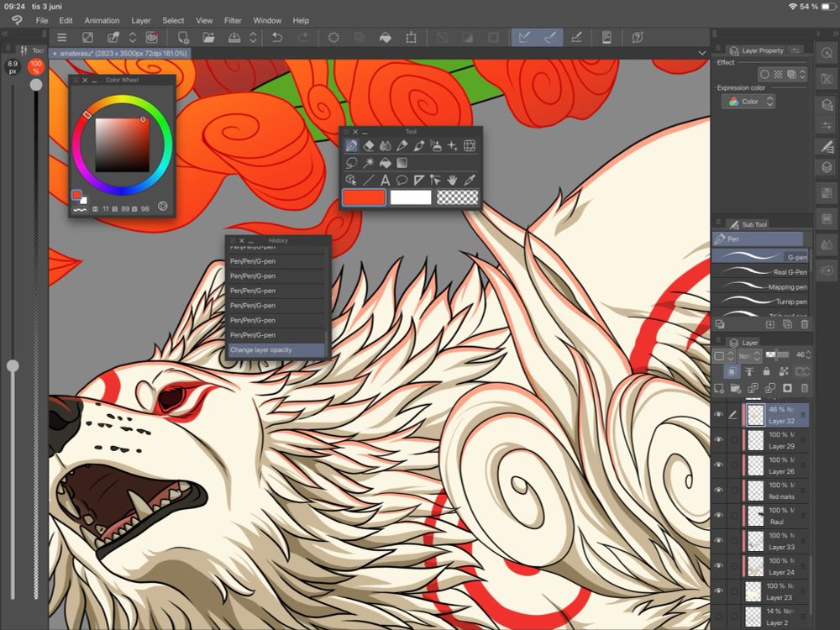The height and width of the screenshot is (630, 840).
Task: Select the Eyedropper tool in Tool palette
Action: pyautogui.click(x=470, y=180)
